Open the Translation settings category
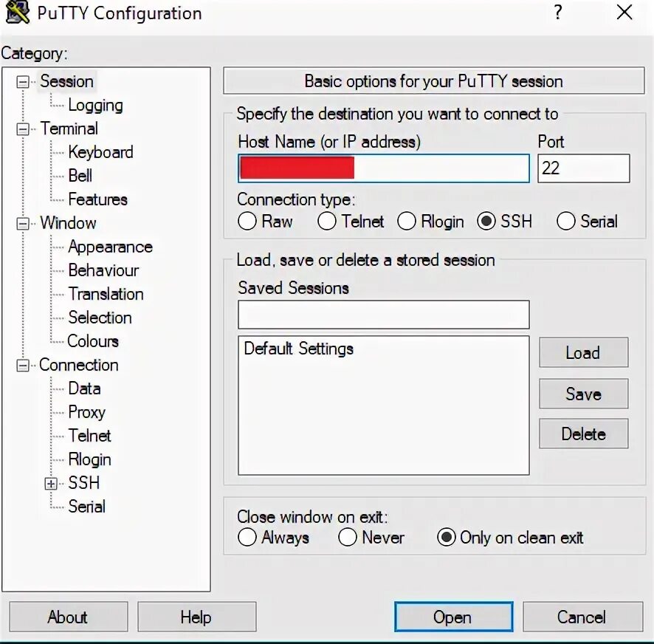 click(x=106, y=294)
